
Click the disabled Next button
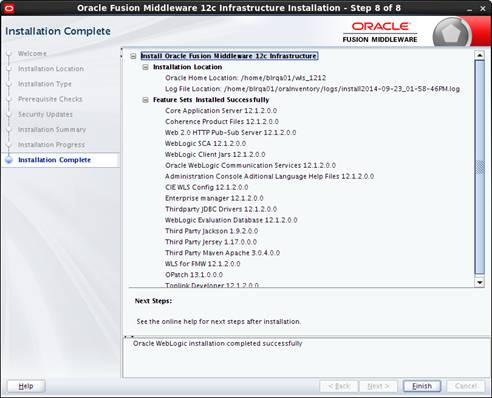tap(378, 386)
